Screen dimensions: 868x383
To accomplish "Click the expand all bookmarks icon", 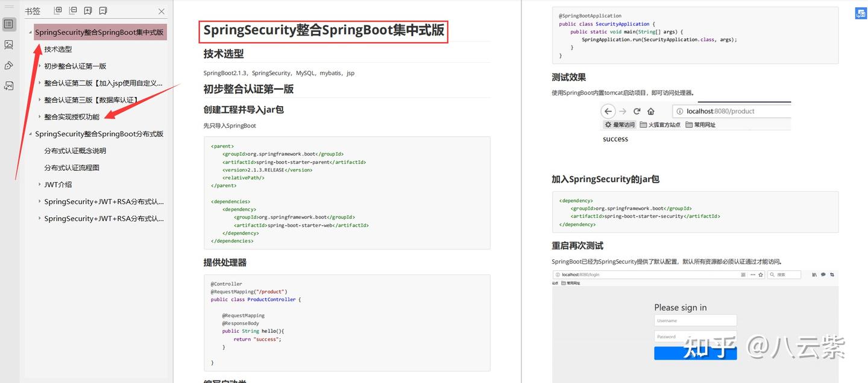I will [x=58, y=10].
